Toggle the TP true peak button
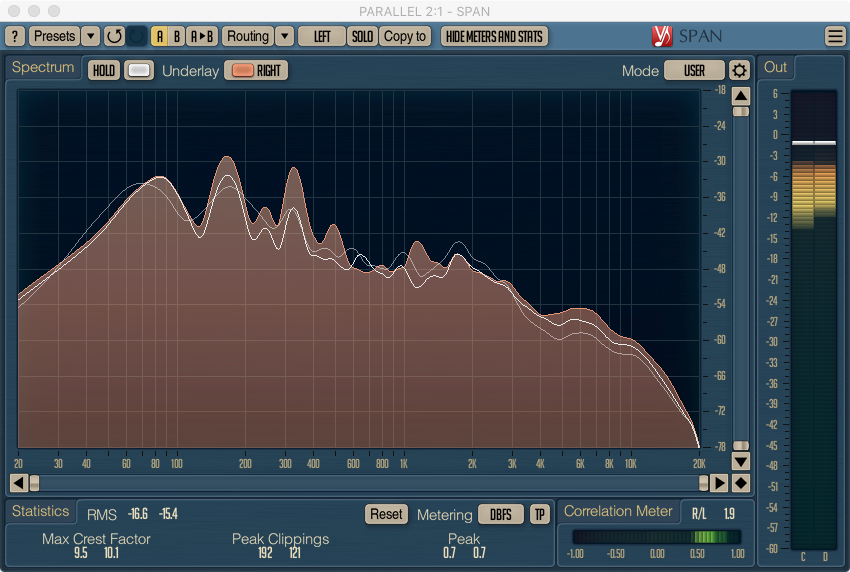The image size is (850, 572). point(539,514)
